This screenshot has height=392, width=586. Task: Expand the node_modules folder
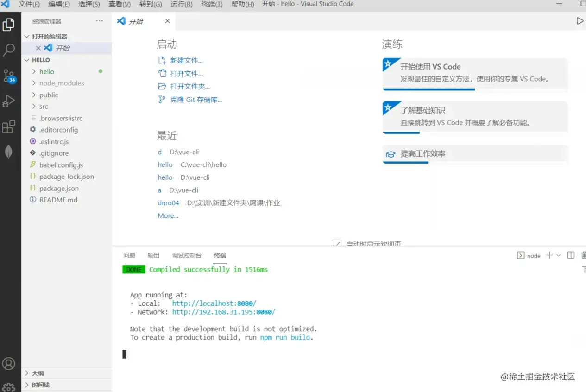pyautogui.click(x=34, y=83)
